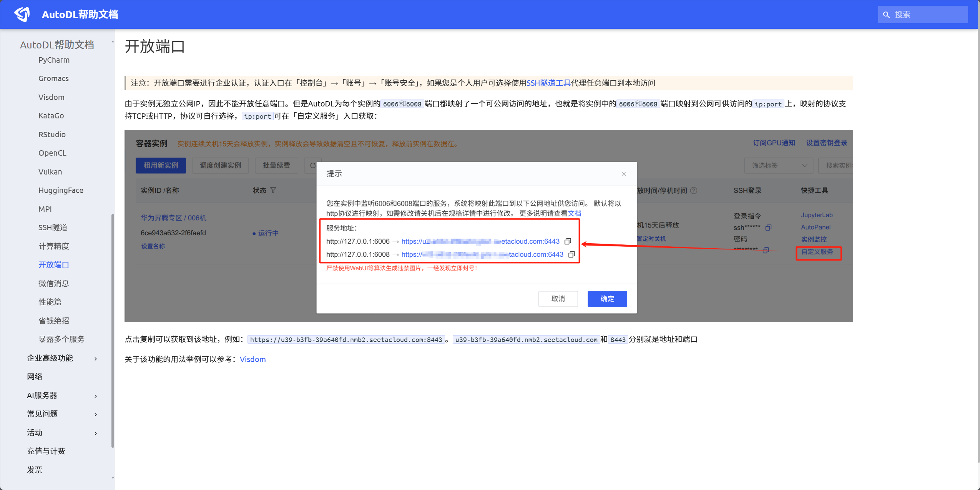
Task: Expand the 企业高级功能 sidebar section
Action: pos(50,358)
